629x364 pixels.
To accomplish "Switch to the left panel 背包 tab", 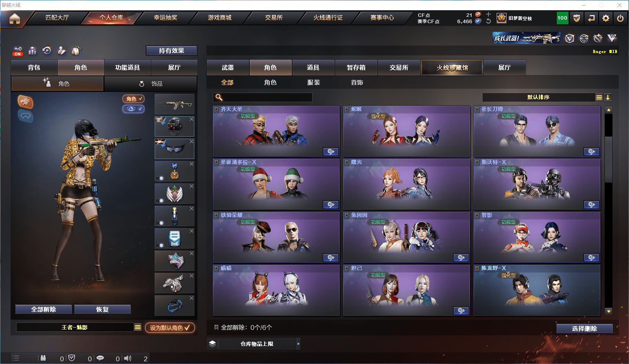I will coord(34,68).
